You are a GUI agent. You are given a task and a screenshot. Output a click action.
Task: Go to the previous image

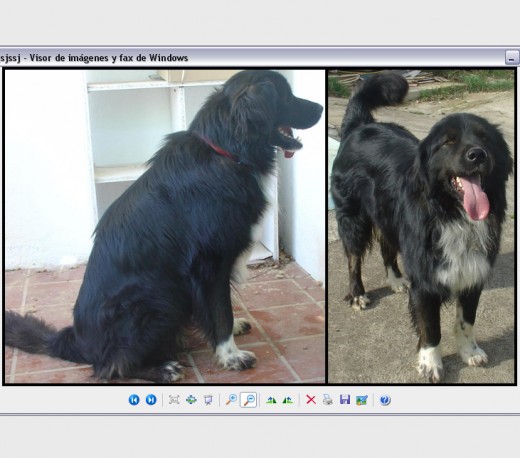(134, 400)
